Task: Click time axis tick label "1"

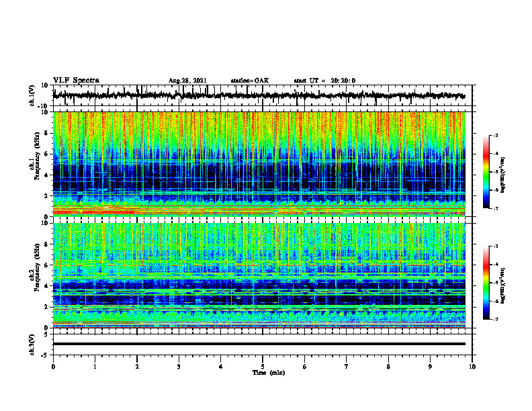Action: (95, 367)
